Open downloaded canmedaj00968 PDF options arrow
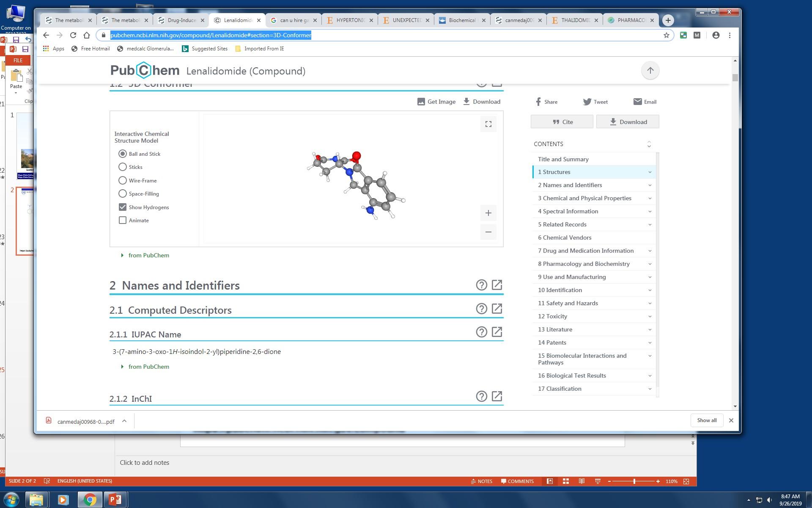812x508 pixels. coord(124,421)
